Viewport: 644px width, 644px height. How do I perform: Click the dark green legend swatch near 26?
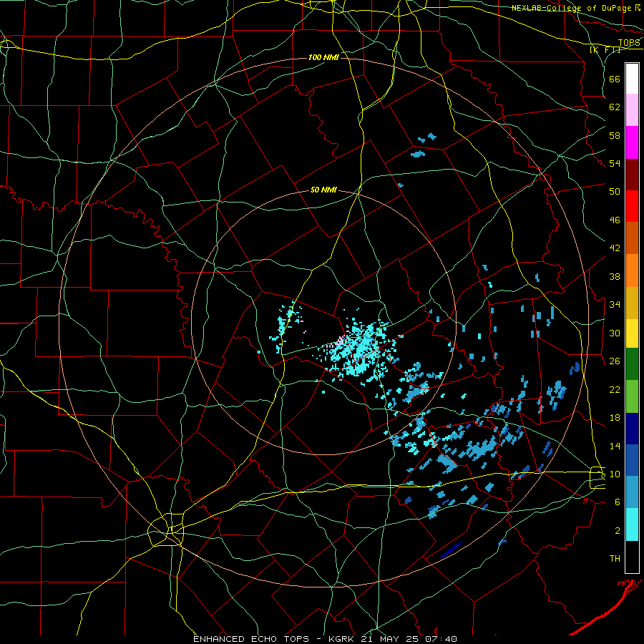(632, 364)
